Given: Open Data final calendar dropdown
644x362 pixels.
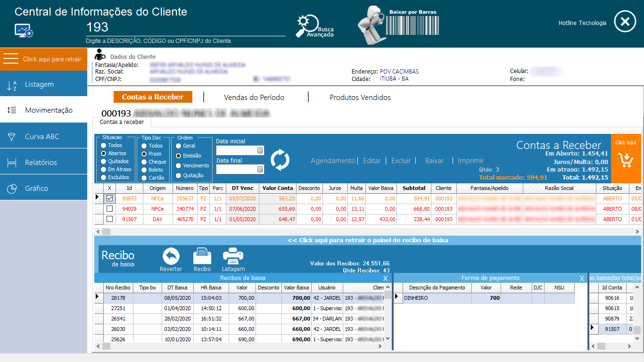Looking at the screenshot, I should coord(260,169).
